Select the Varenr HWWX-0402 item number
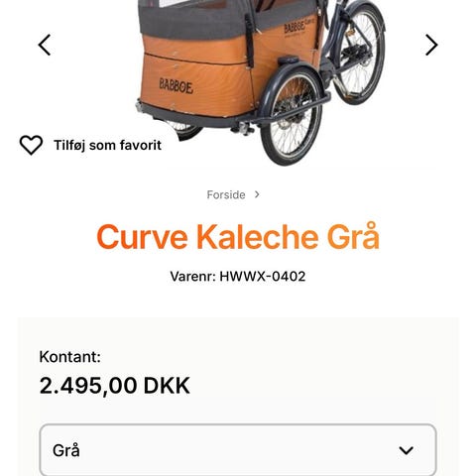This screenshot has width=476, height=476. tap(238, 277)
